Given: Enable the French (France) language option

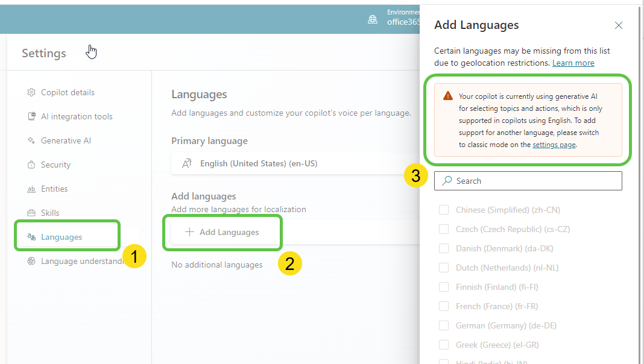Looking at the screenshot, I should [444, 306].
